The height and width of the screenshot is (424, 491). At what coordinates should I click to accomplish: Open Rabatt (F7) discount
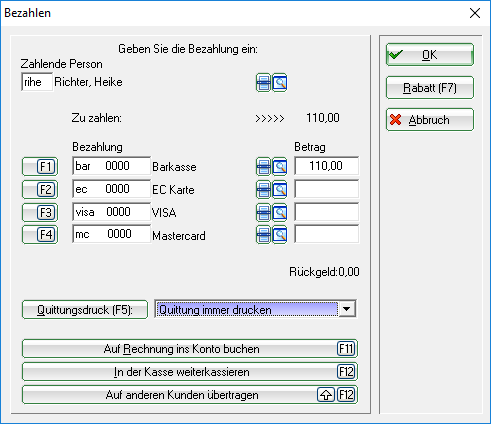click(430, 87)
